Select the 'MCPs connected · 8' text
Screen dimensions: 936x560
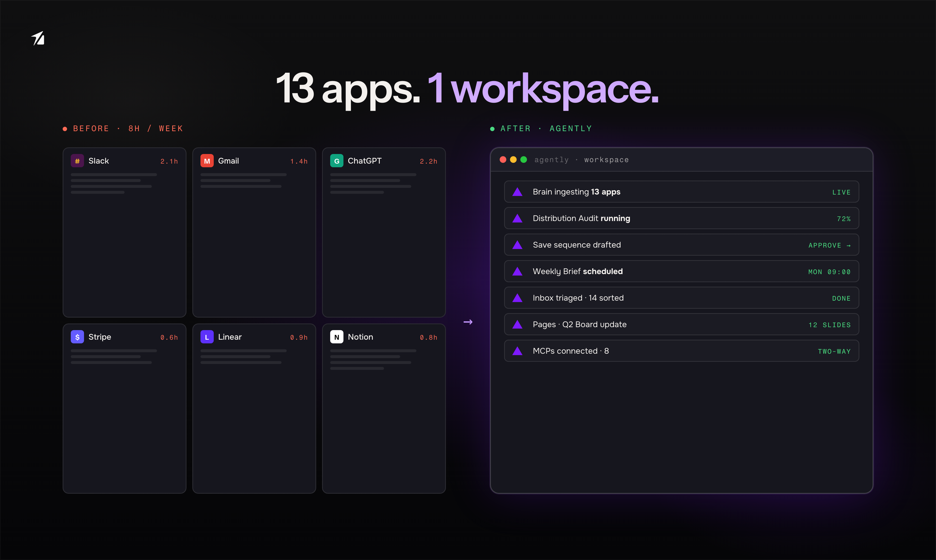(571, 351)
